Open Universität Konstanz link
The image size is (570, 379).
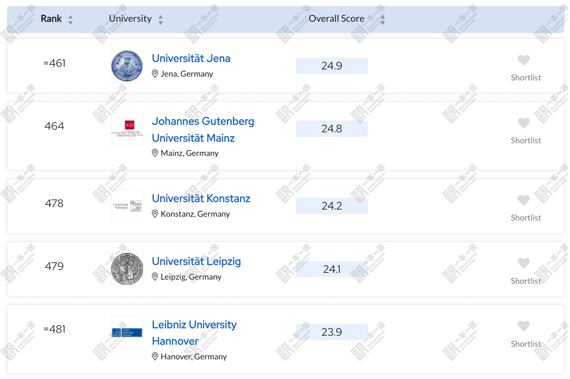(201, 198)
